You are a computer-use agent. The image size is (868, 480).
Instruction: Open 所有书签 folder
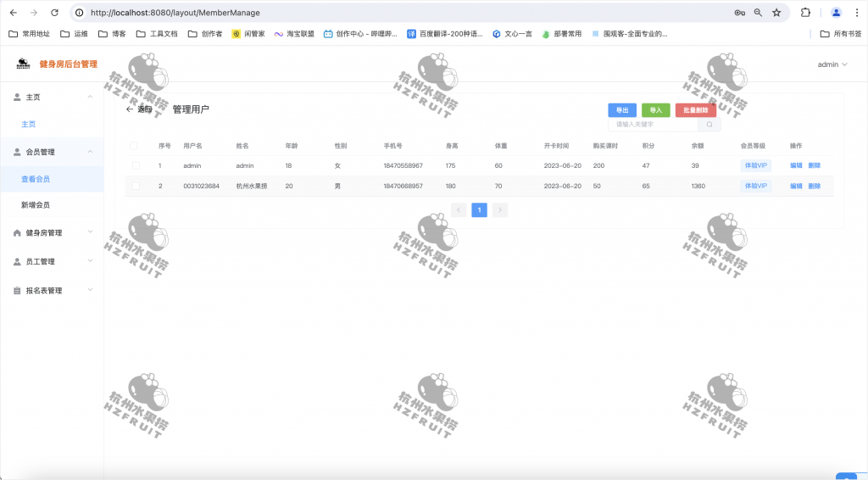click(840, 34)
